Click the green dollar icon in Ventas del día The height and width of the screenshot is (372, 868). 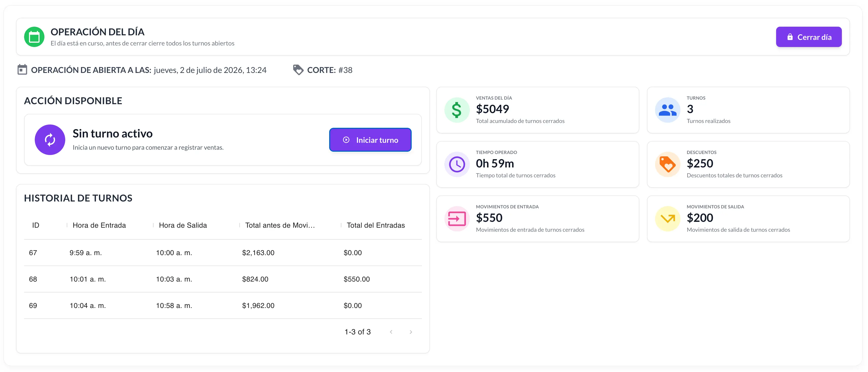click(x=457, y=110)
